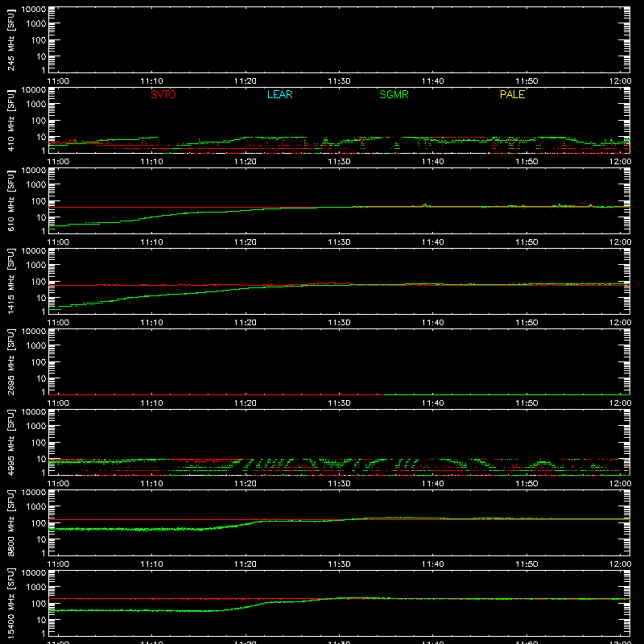Image resolution: width=644 pixels, height=644 pixels.
Task: Click the 11:40 tick label under the 610 MHz panel
Action: tap(433, 242)
